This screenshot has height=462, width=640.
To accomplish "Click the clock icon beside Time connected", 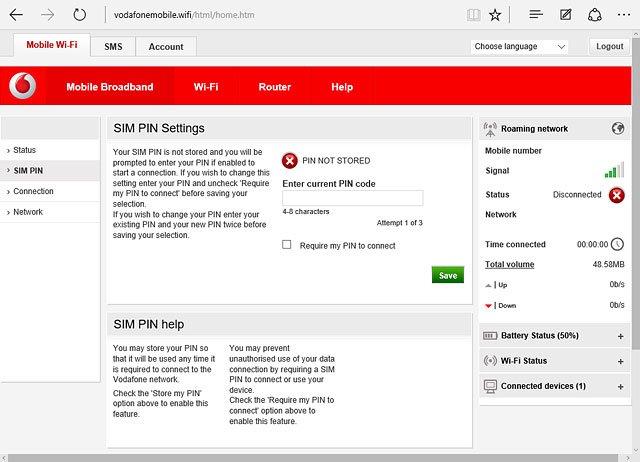I will [x=618, y=244].
